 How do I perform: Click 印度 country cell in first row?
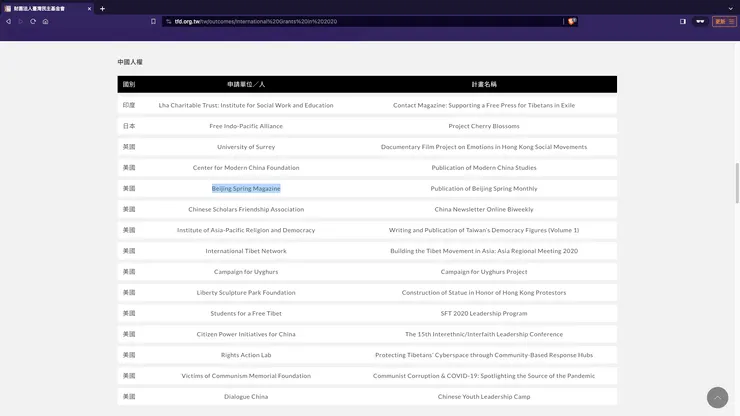129,105
